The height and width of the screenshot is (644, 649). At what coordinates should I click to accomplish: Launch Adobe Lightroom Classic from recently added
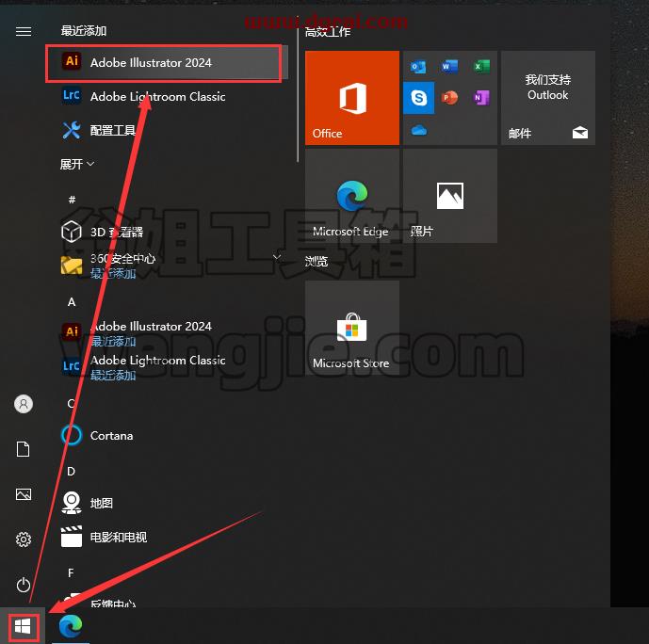[x=166, y=96]
